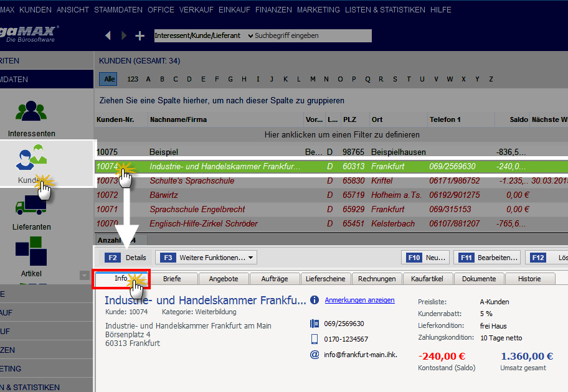The width and height of the screenshot is (568, 392).
Task: Add new record with plus icon
Action: (140, 35)
